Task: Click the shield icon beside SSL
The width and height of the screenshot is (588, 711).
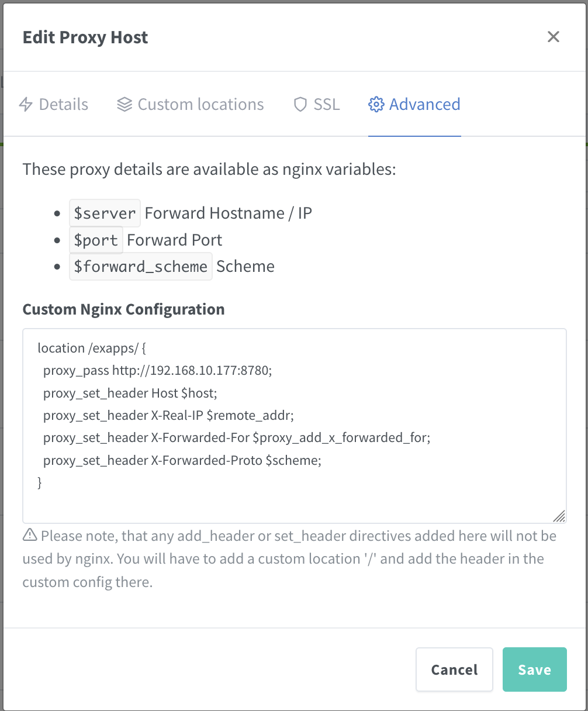Action: [x=300, y=105]
